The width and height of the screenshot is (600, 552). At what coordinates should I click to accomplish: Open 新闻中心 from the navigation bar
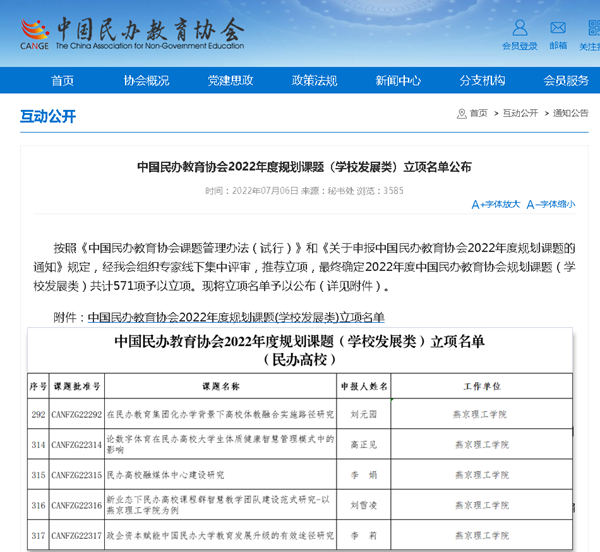pos(398,81)
